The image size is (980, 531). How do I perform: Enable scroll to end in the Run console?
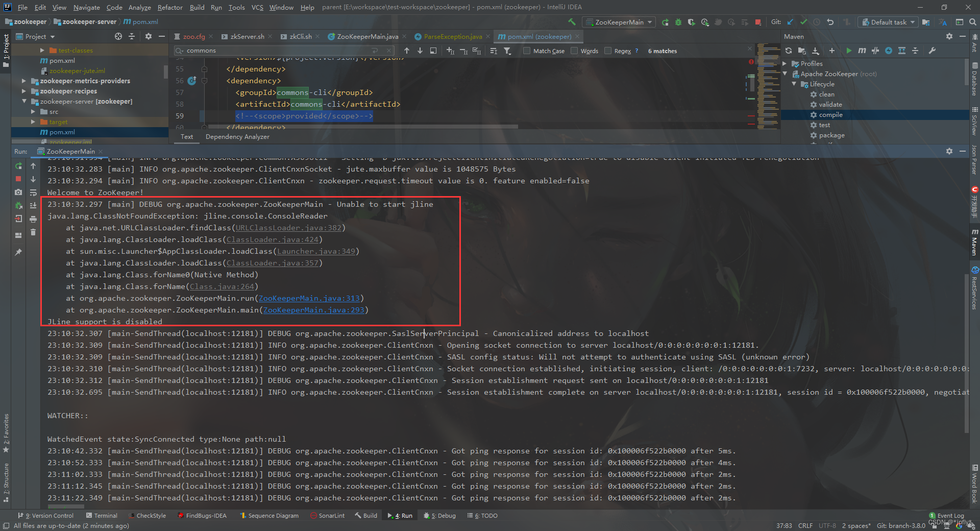click(x=33, y=205)
